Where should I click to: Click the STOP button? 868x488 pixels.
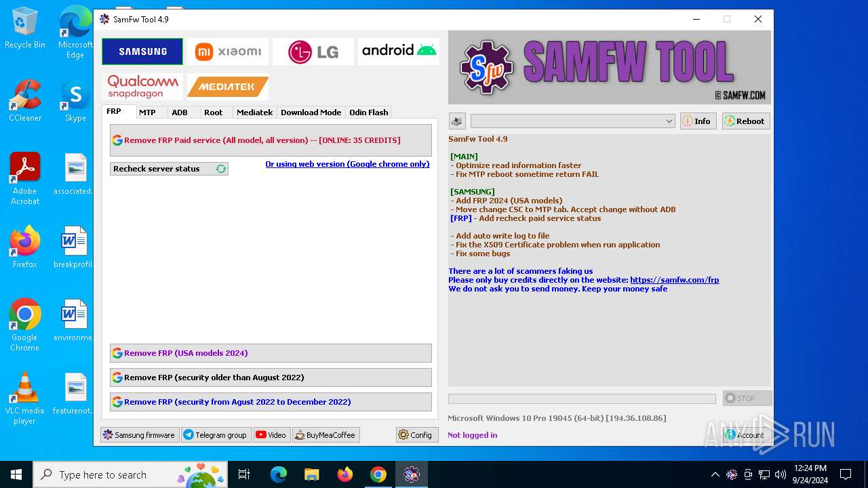pyautogui.click(x=747, y=399)
